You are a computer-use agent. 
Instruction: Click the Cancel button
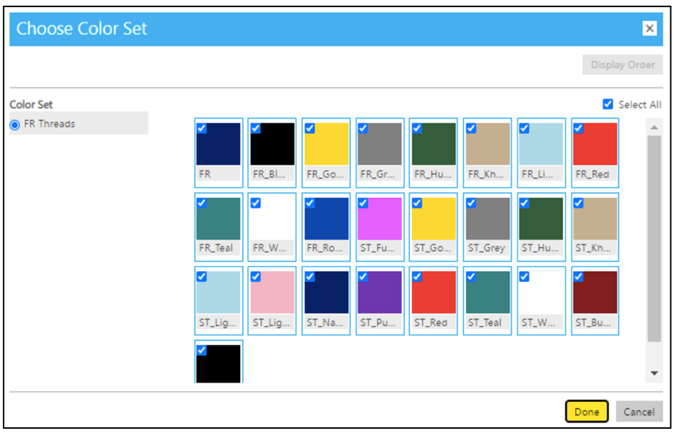click(x=639, y=411)
